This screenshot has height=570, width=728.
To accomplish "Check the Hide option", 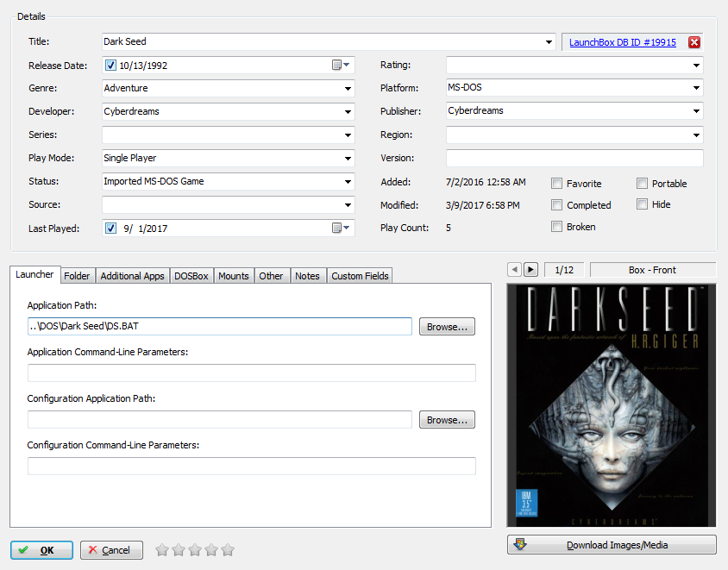I will pos(642,204).
